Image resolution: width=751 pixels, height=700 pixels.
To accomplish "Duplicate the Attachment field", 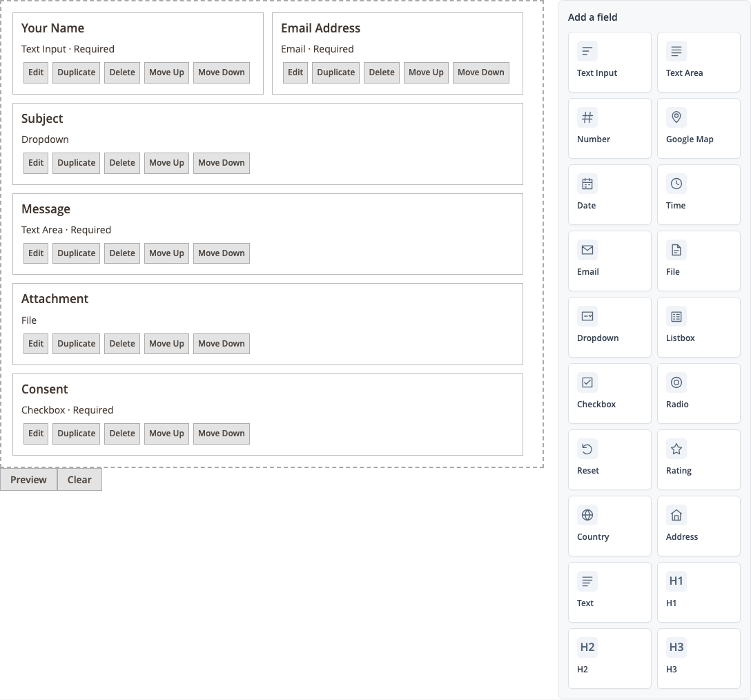I will click(x=76, y=344).
